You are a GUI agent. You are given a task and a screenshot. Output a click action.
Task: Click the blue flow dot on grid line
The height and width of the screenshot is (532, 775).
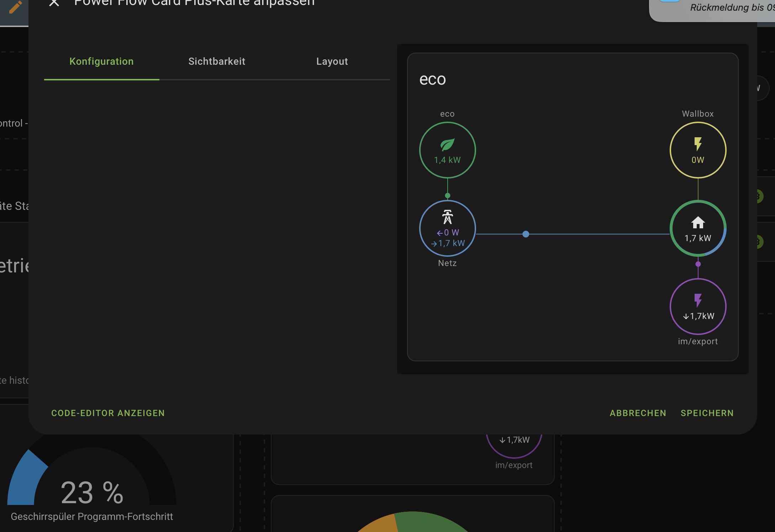(526, 234)
